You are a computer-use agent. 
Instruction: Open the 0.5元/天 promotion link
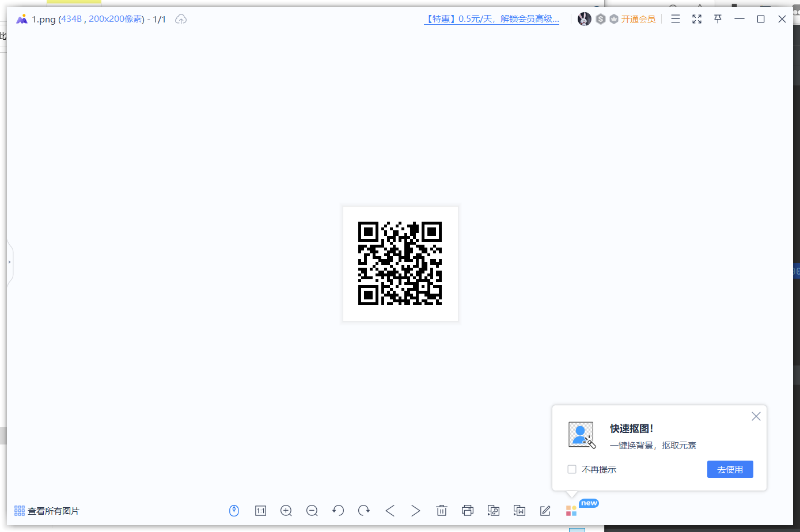point(491,18)
